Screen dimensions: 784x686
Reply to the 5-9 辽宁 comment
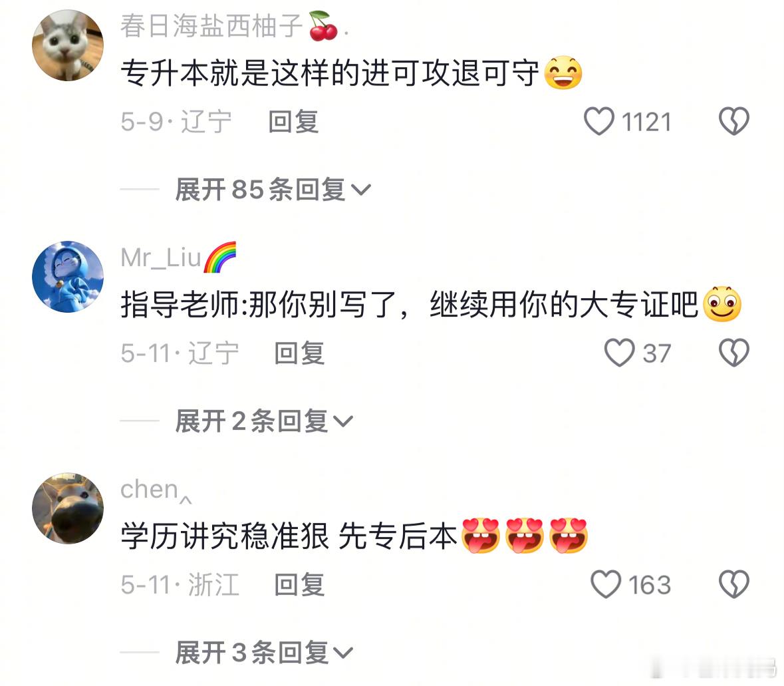(293, 122)
